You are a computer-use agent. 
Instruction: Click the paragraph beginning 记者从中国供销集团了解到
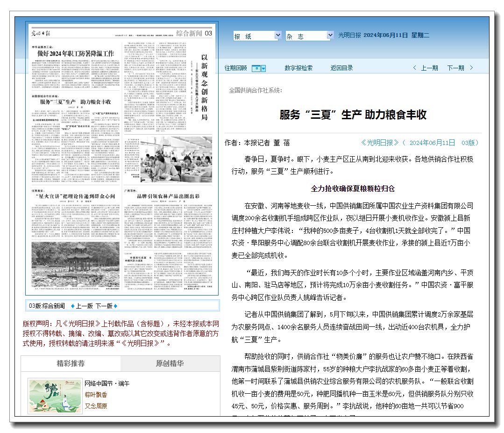tap(353, 327)
